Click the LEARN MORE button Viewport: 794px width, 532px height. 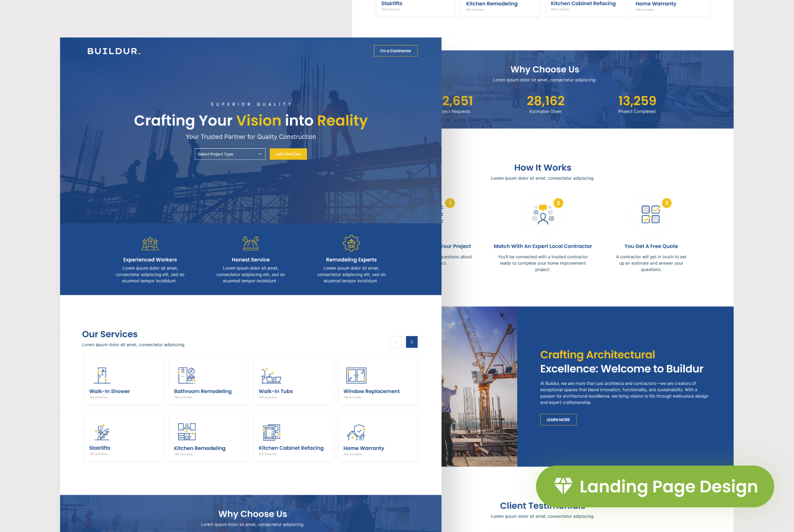[x=558, y=420]
